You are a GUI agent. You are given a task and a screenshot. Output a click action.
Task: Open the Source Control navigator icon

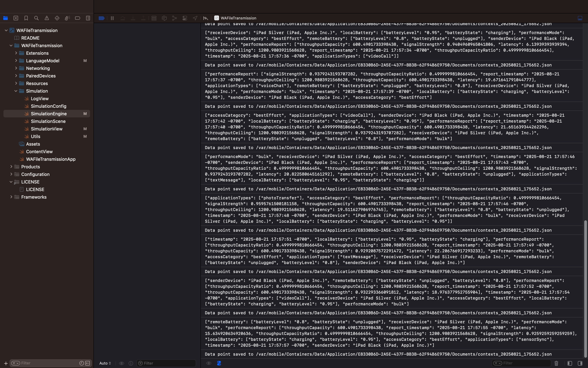point(16,18)
